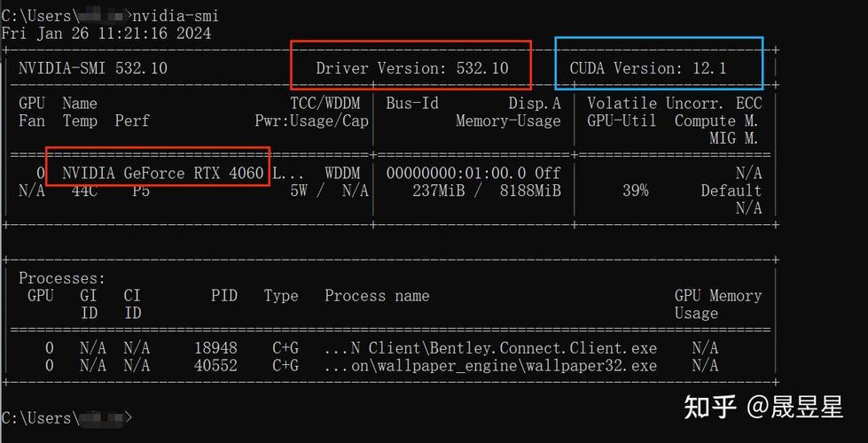Click the typed nvidia-smi command text
Image resolution: width=868 pixels, height=443 pixels.
coord(175,16)
